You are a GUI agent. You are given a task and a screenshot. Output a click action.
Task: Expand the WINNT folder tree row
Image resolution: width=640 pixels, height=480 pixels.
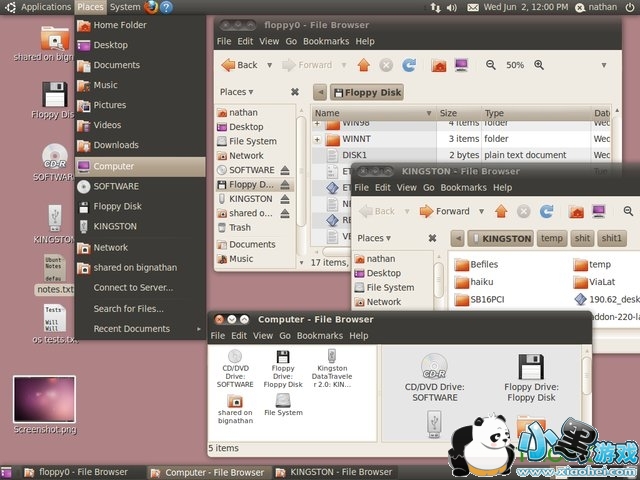coord(317,138)
